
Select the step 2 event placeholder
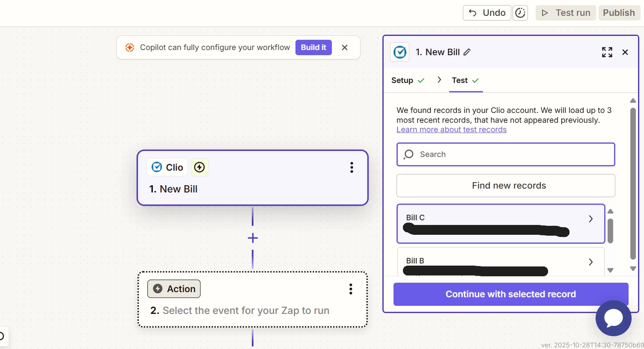240,311
